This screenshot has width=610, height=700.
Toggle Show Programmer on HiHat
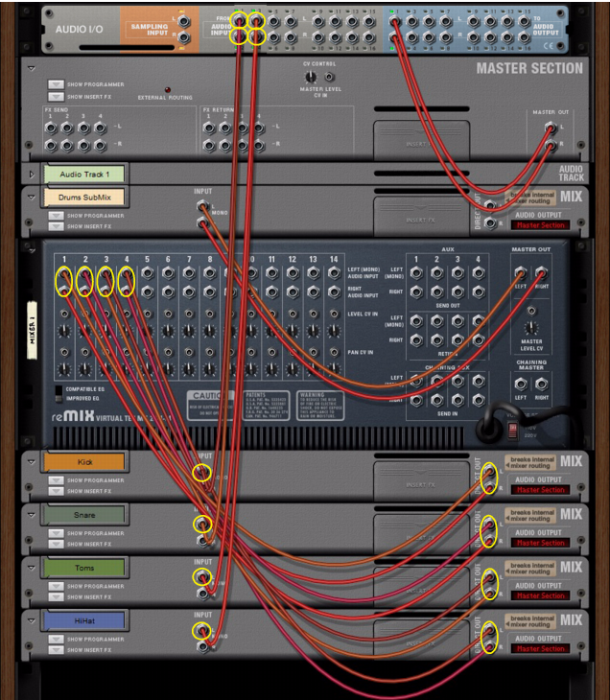coord(56,640)
